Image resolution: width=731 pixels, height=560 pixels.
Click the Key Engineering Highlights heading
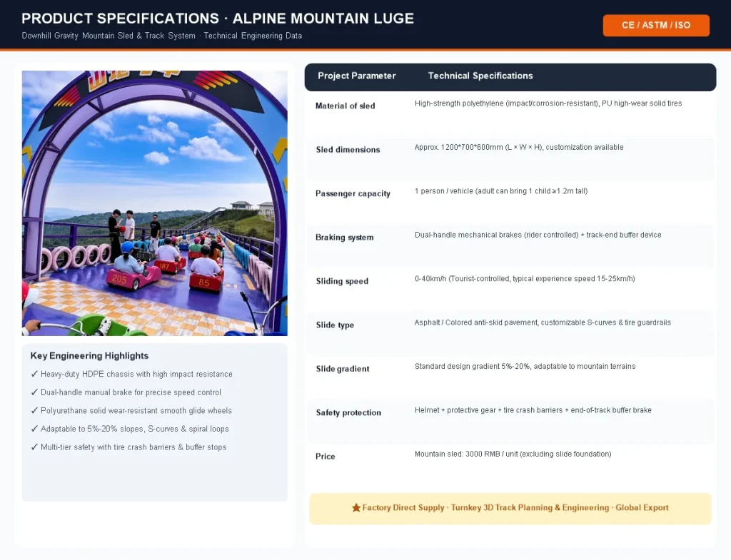[x=89, y=355]
